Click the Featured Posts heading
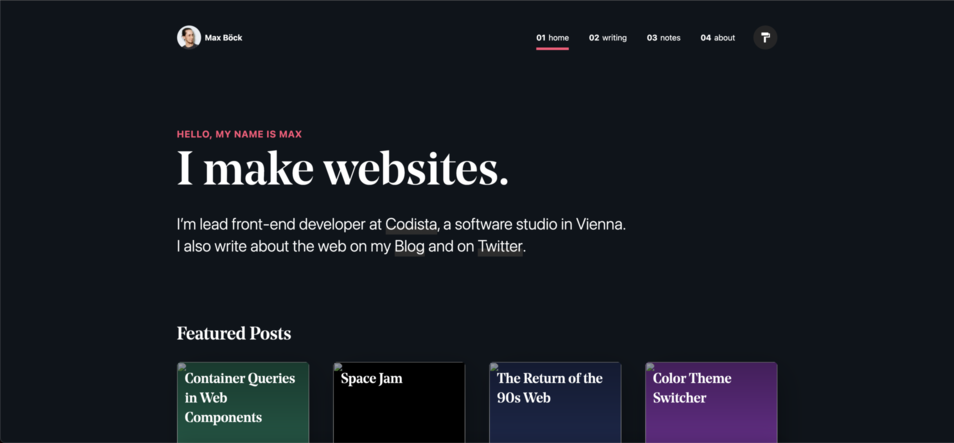 [x=234, y=333]
